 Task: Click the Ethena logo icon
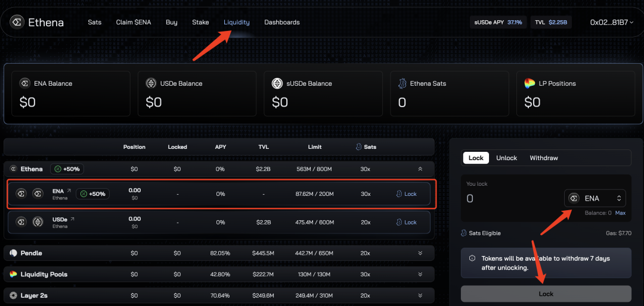point(18,22)
